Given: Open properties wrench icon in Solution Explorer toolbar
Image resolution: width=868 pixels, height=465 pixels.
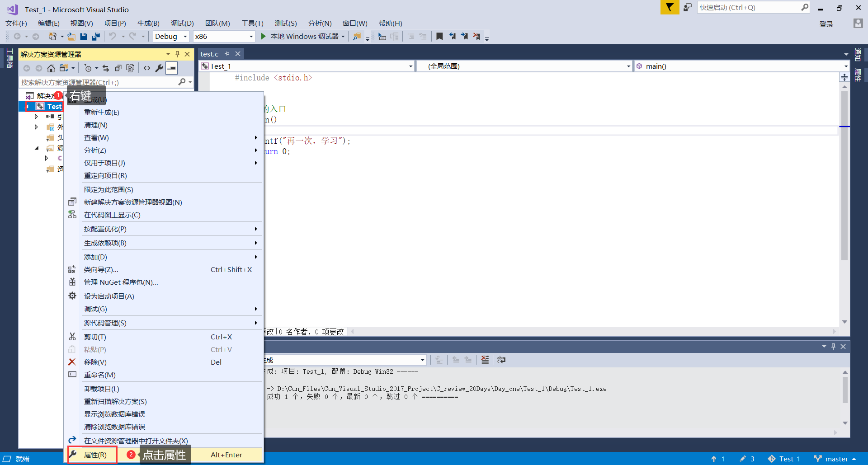Looking at the screenshot, I should click(159, 68).
